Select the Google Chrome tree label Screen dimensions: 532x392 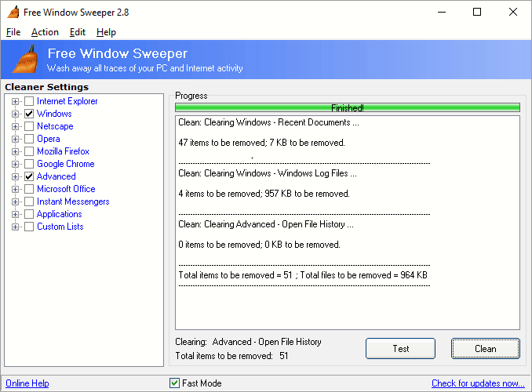click(65, 164)
